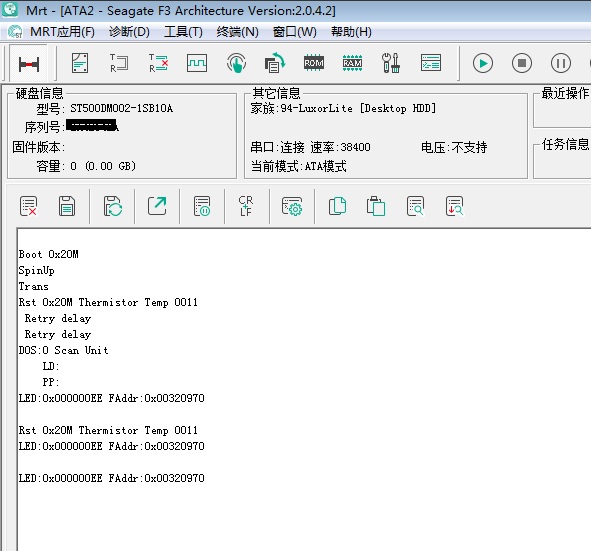Click the 串口:连接 status text
This screenshot has width=591, height=551.
coord(277,147)
